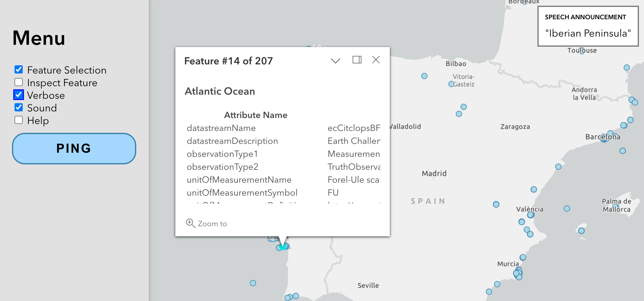The image size is (644, 301).
Task: Click the Zoom to action
Action: coord(207,223)
